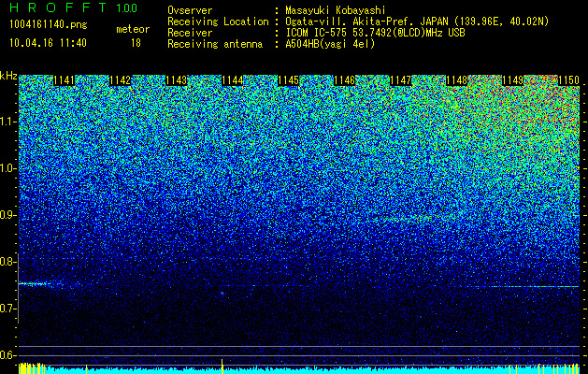
Task: Click the receiving location value text
Action: pyautogui.click(x=419, y=22)
